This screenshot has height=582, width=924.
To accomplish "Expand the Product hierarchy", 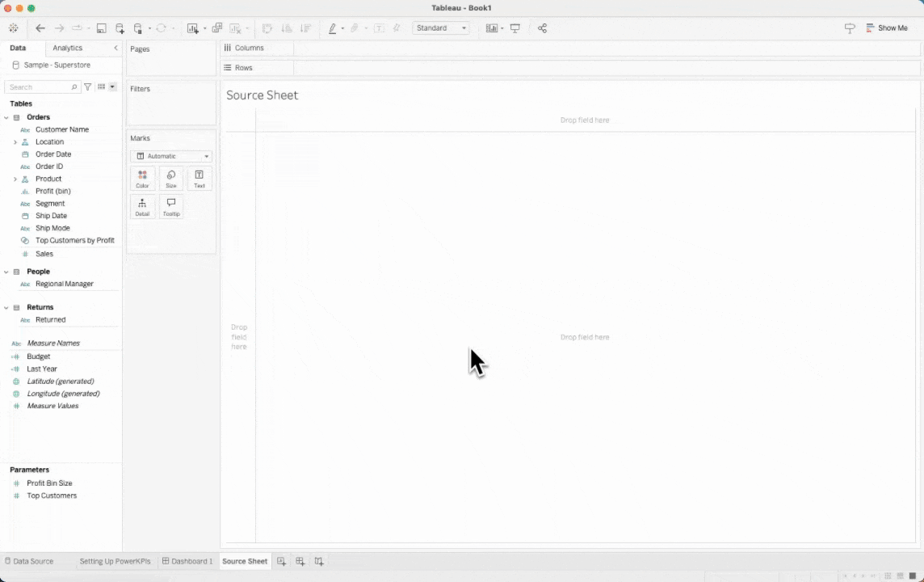I will (x=15, y=179).
